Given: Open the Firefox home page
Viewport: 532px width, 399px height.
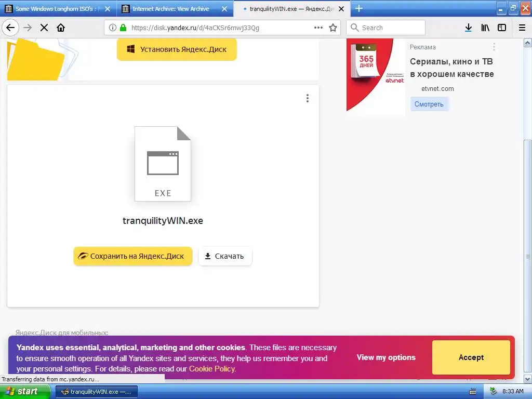Looking at the screenshot, I should 61,28.
